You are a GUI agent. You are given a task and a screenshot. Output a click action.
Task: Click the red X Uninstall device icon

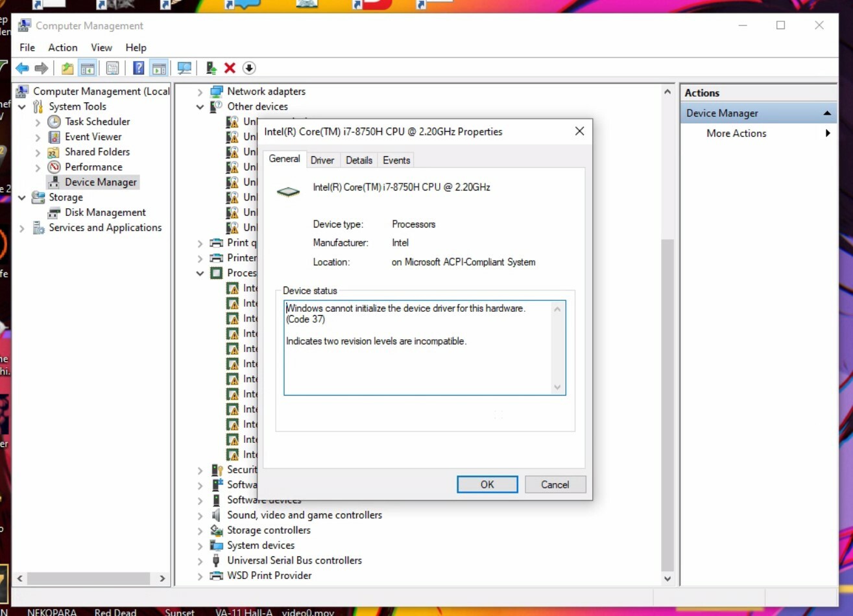[230, 68]
